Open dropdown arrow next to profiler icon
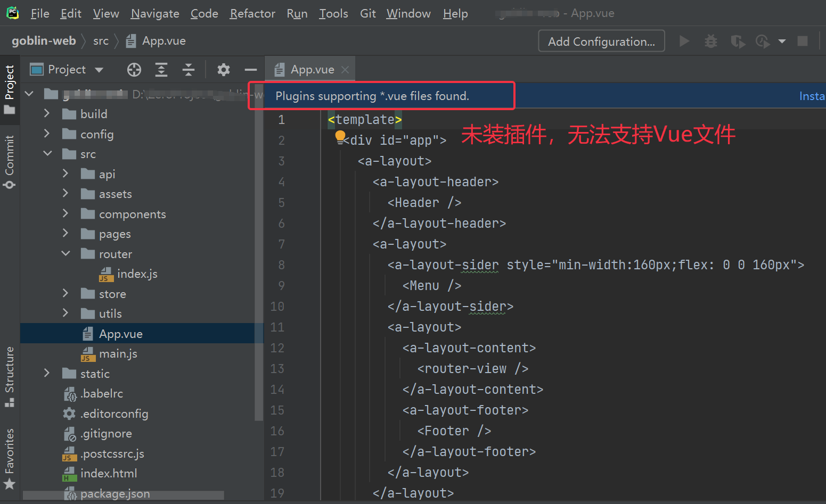Viewport: 826px width, 504px height. (782, 41)
